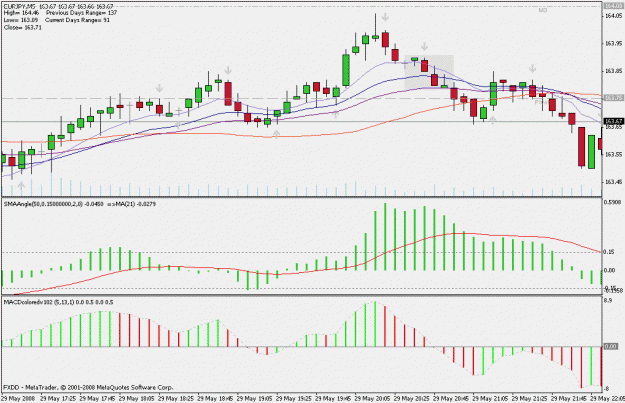Click the '=>MA(21) -0.0279' indicator value
The height and width of the screenshot is (403, 625).
tap(131, 204)
